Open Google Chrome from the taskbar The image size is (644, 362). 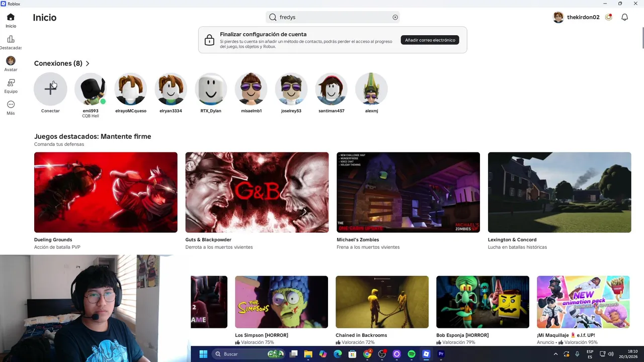tap(367, 354)
